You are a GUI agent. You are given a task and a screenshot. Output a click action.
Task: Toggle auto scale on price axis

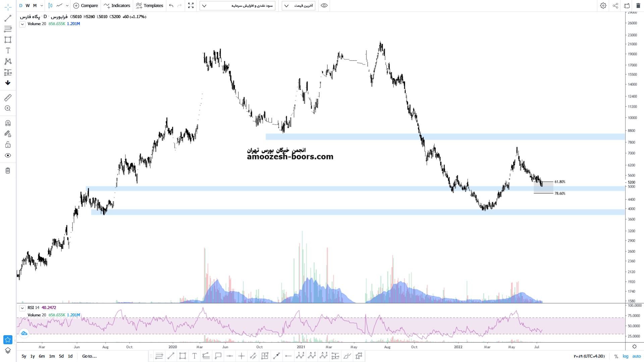pos(636,356)
